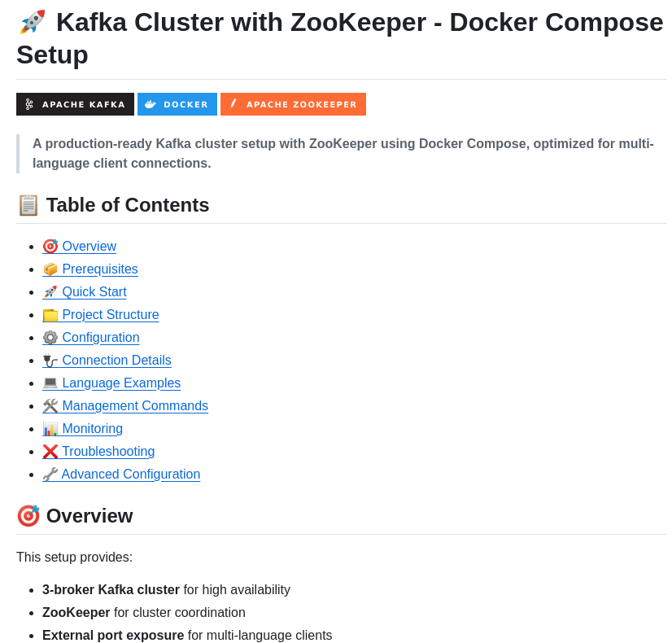Viewport: 672px width, 643px height.
Task: Open the Overview link in contents
Action: coord(89,247)
